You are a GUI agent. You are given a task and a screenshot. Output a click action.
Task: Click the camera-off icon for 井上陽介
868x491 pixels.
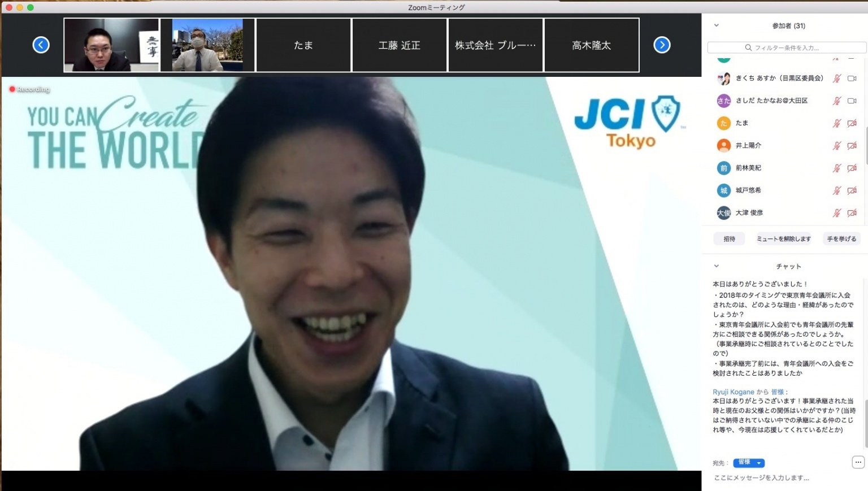click(x=852, y=146)
